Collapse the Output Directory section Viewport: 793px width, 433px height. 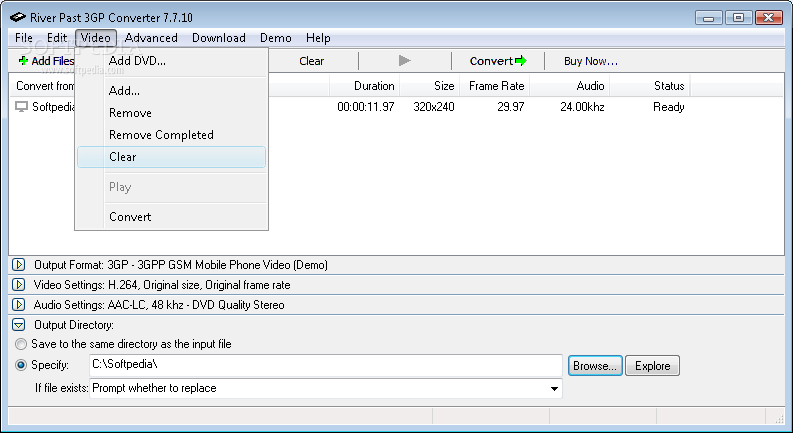pos(19,325)
